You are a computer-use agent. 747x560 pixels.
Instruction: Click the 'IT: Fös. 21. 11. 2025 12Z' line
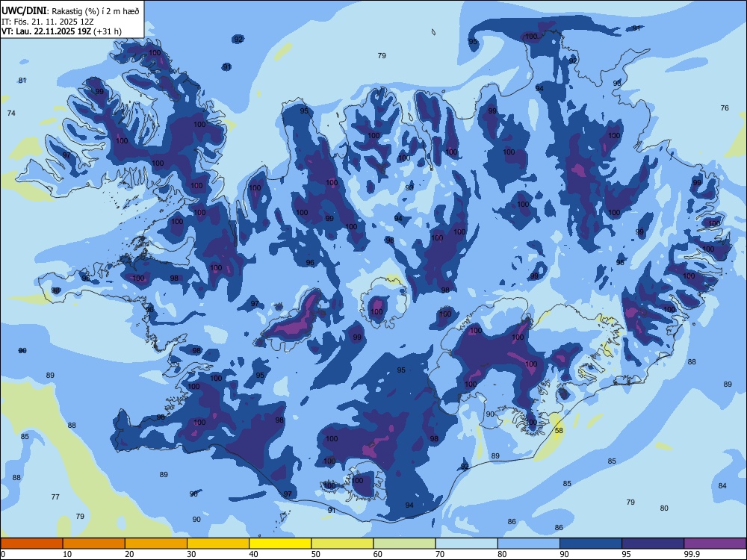tap(48, 22)
